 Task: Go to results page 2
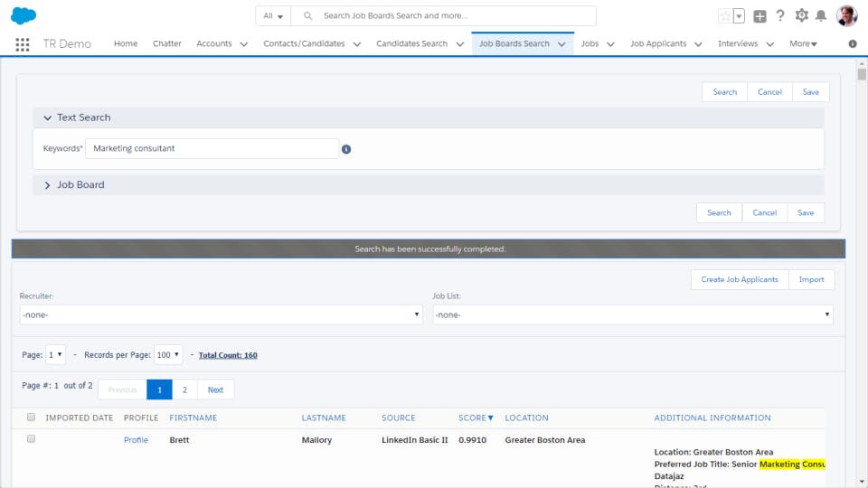tap(184, 389)
